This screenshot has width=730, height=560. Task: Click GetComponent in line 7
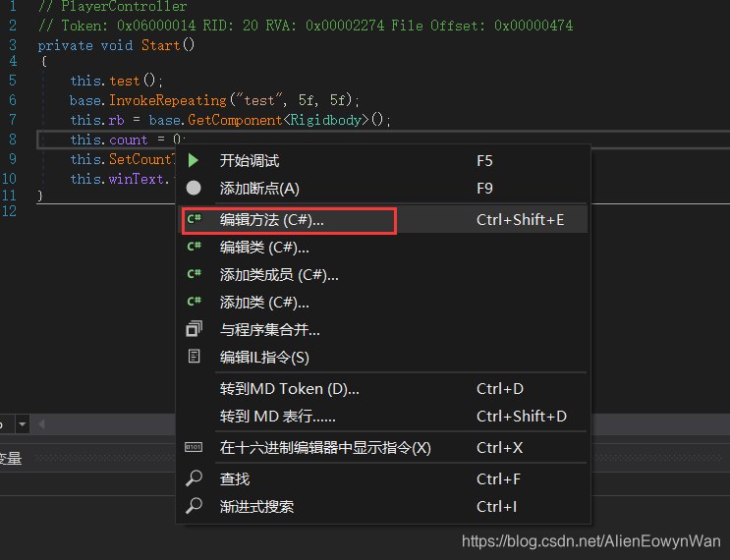[x=235, y=120]
